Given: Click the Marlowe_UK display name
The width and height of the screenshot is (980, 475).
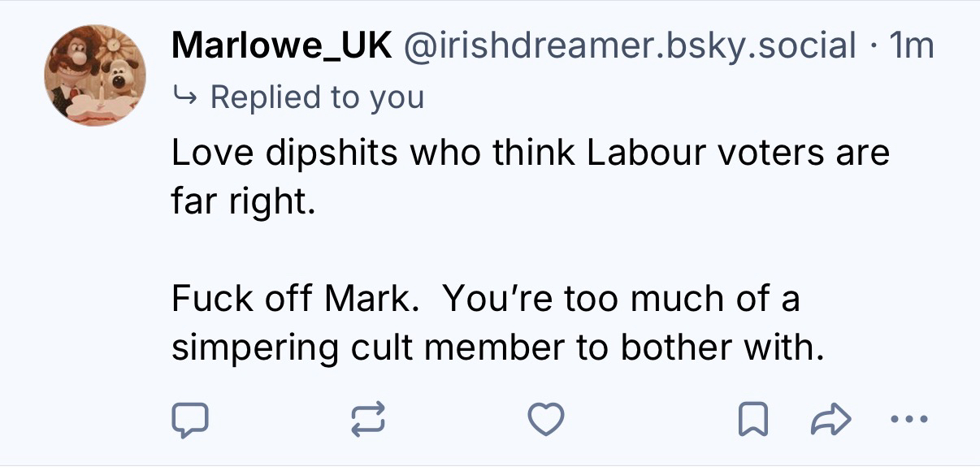Looking at the screenshot, I should click(x=281, y=46).
